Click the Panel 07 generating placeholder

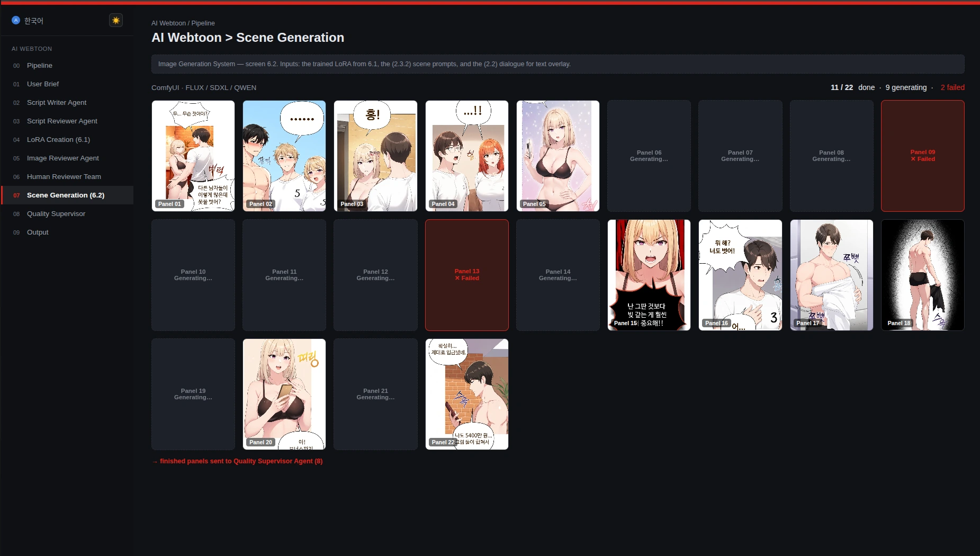740,156
